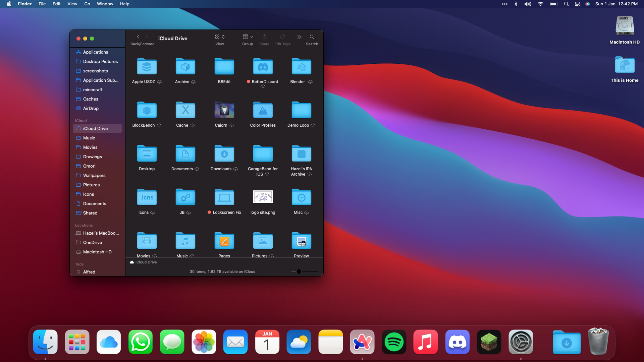Click the Wi-Fi status icon
The width and height of the screenshot is (644, 362).
point(540,4)
